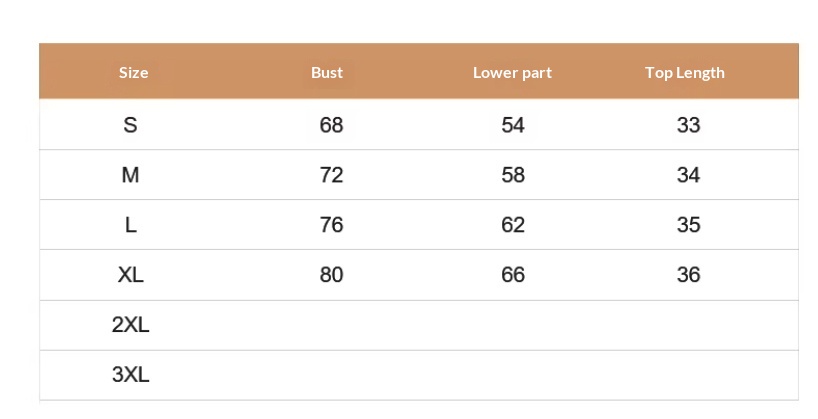
Task: Click bust value 76 for size L
Action: pyautogui.click(x=331, y=225)
